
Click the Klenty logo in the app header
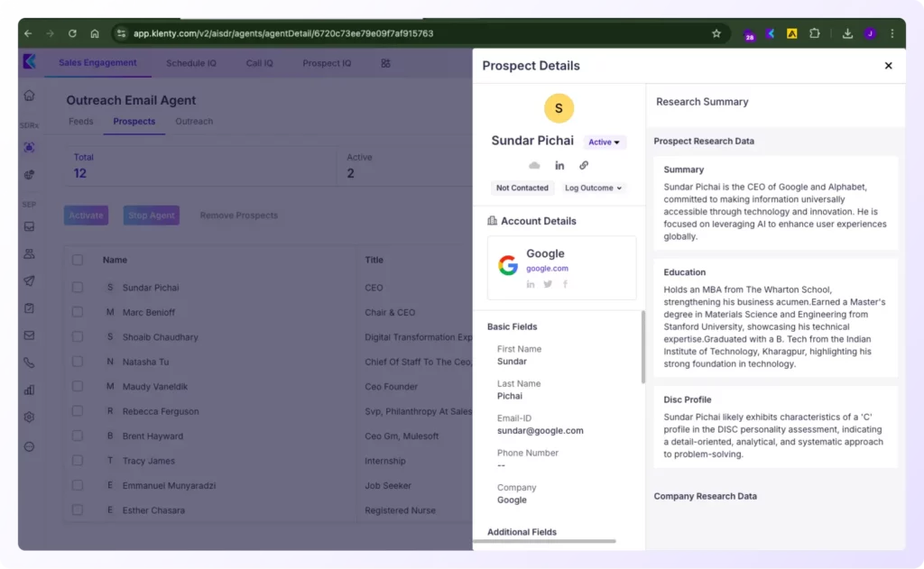click(x=30, y=61)
